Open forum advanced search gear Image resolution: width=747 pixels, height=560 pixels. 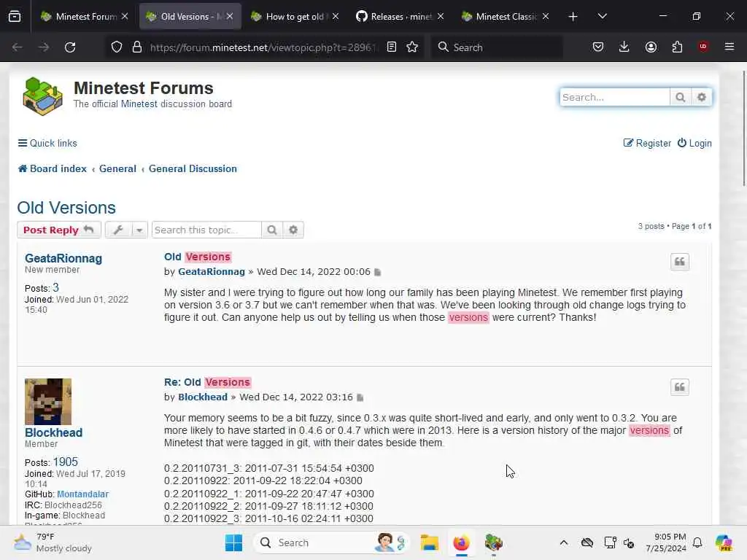(701, 97)
